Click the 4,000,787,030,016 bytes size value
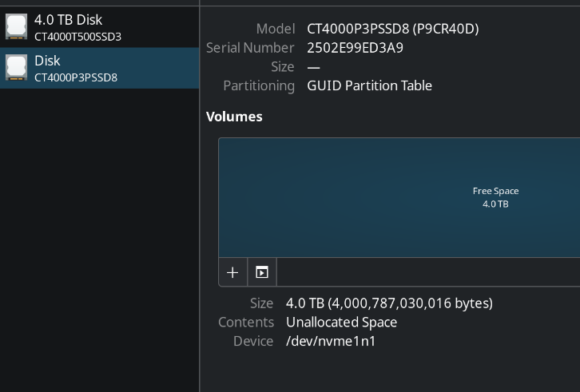This screenshot has width=580, height=392. (x=389, y=303)
